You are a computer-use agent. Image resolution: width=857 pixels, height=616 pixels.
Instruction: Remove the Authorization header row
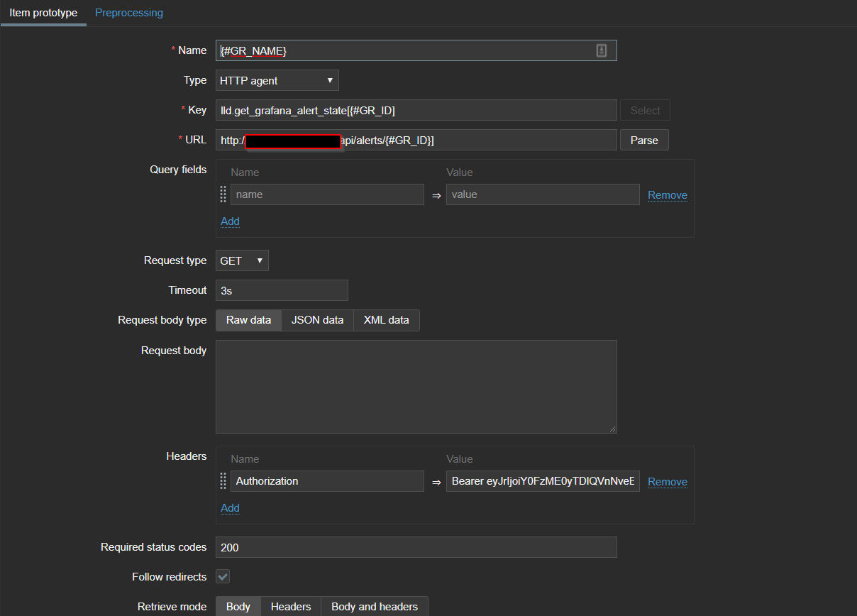click(667, 482)
